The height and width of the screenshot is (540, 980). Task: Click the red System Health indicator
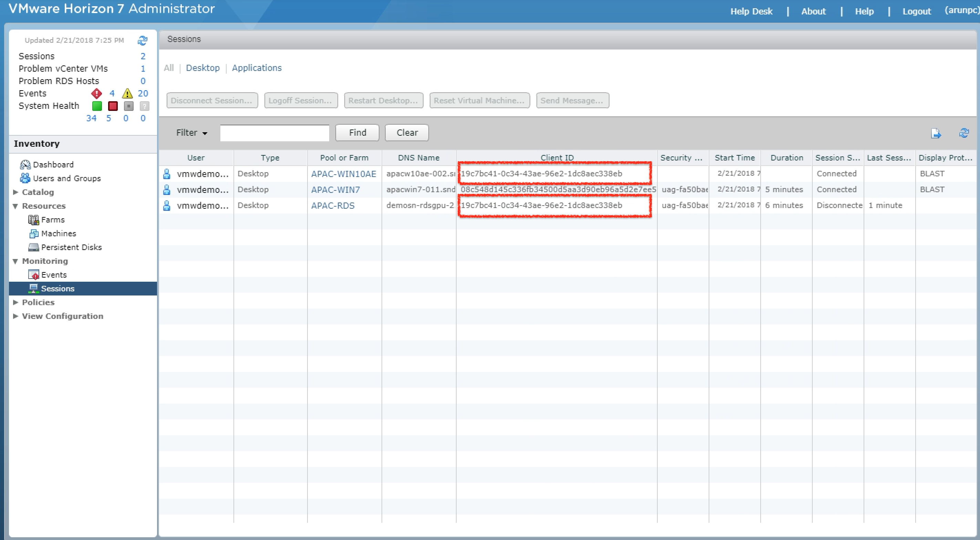point(113,106)
